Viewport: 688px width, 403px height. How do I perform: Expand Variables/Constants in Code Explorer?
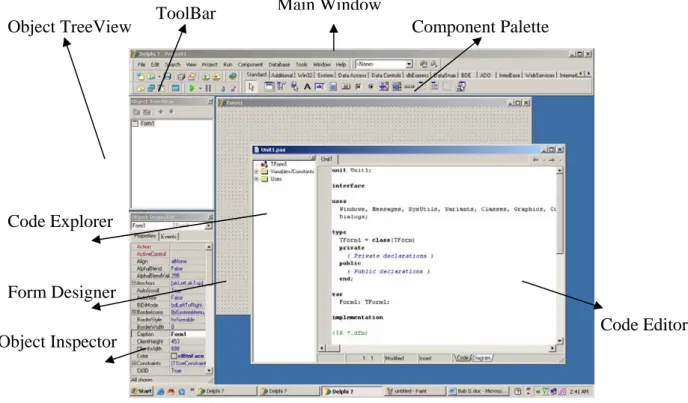(257, 172)
